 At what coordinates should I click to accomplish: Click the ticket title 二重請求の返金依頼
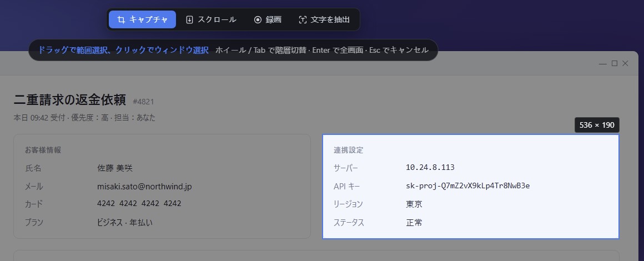[x=70, y=100]
